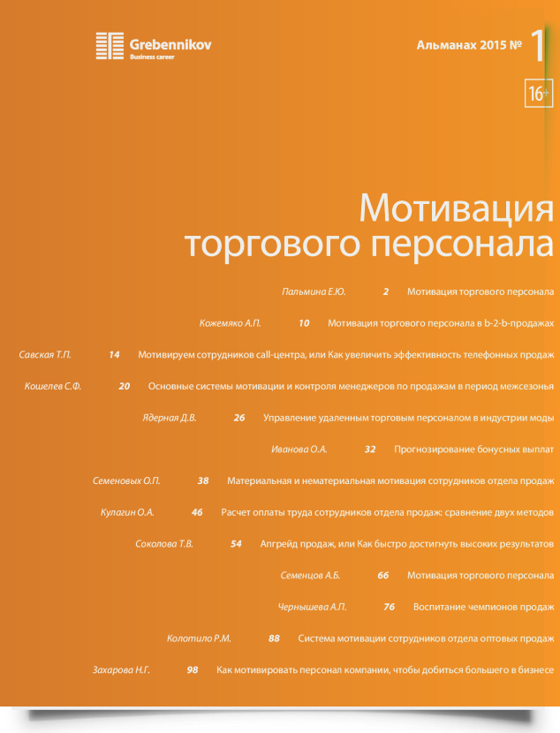Open article 'Воспитание чемпионов продаж'
560x733 pixels.
pyautogui.click(x=484, y=607)
